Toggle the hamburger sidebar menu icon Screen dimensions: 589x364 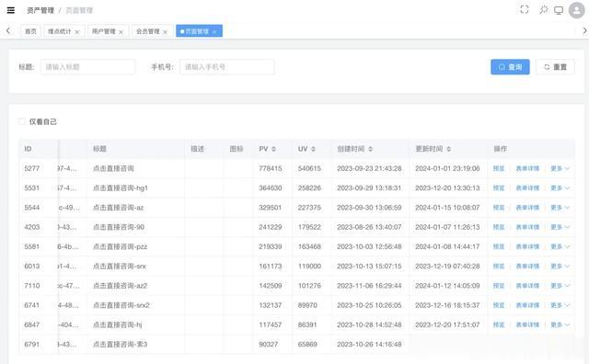click(x=11, y=10)
